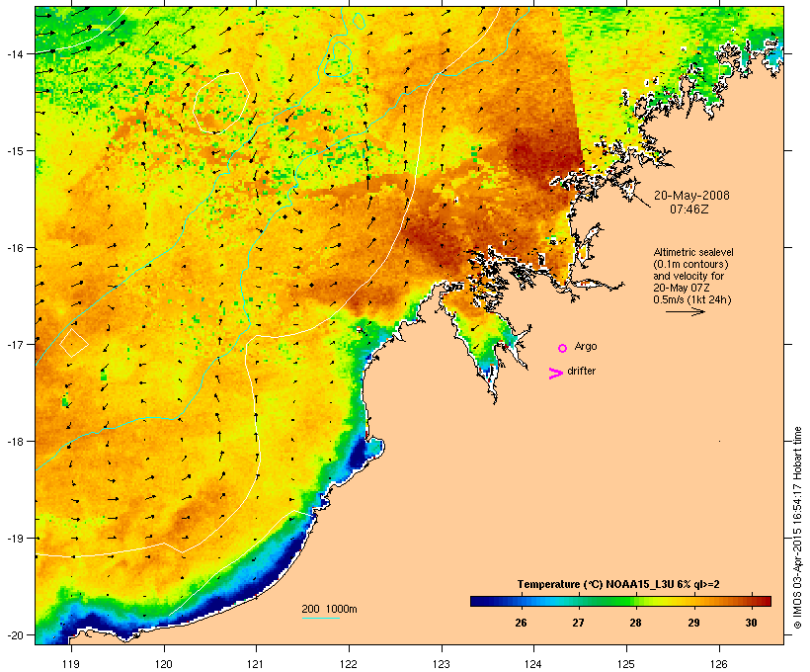Click the 0.5m/s (1kt 24h) caption

pos(692,299)
